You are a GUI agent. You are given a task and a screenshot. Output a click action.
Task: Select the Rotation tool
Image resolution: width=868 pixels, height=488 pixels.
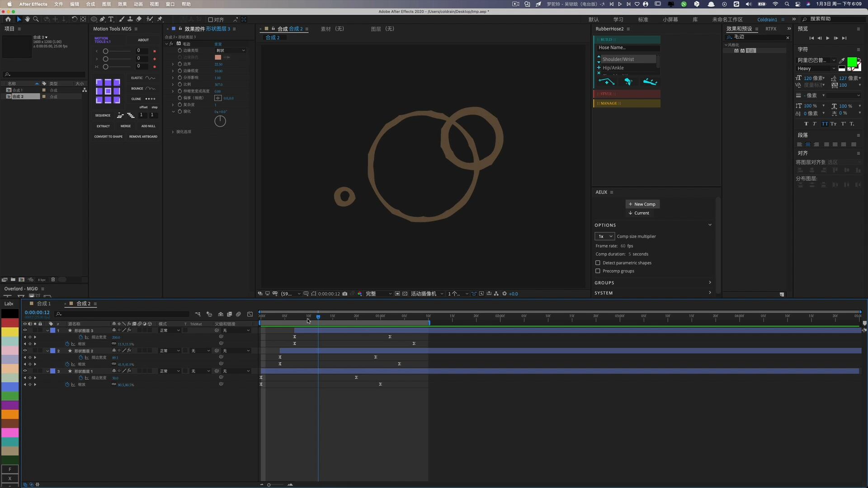click(75, 19)
